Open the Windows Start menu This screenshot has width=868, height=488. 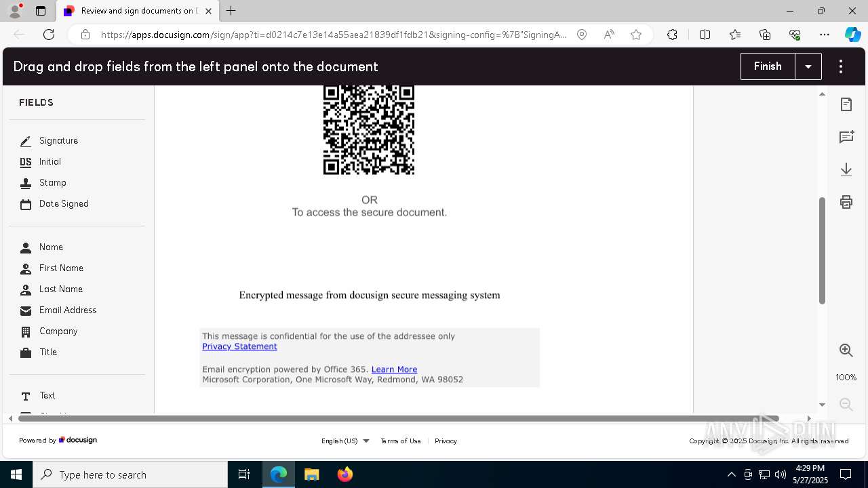[16, 474]
